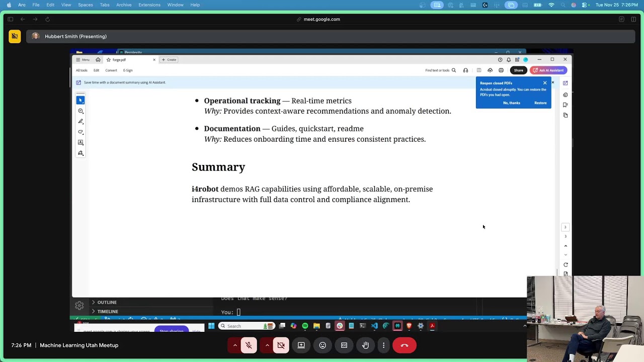Select the Acrobat draw freehand tool
The height and width of the screenshot is (362, 644).
click(x=80, y=132)
